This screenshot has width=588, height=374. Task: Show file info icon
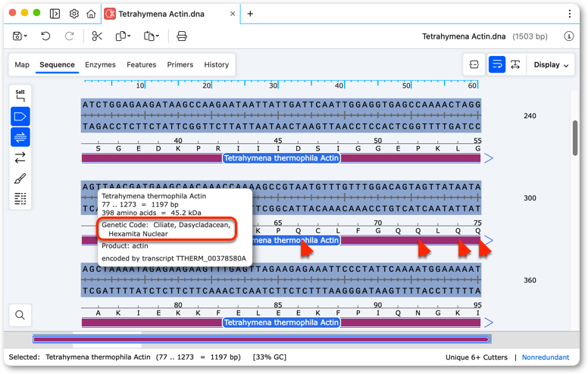(569, 36)
